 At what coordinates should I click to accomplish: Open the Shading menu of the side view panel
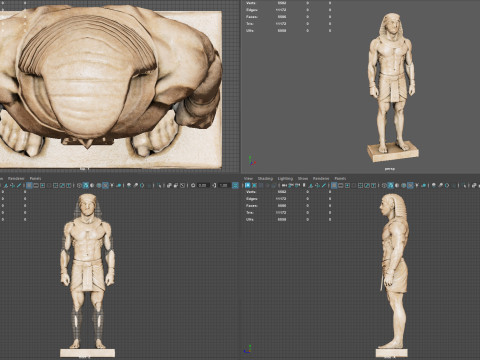pos(265,179)
